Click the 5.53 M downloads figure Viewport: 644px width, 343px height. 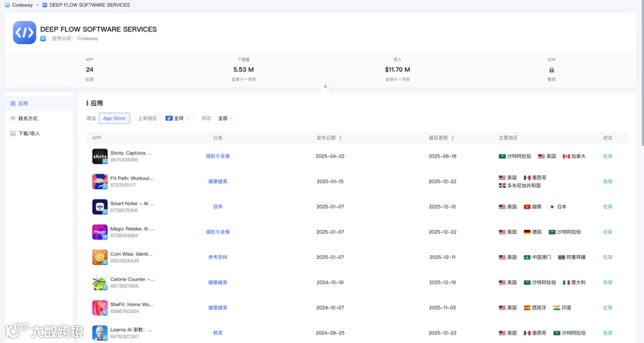click(243, 70)
